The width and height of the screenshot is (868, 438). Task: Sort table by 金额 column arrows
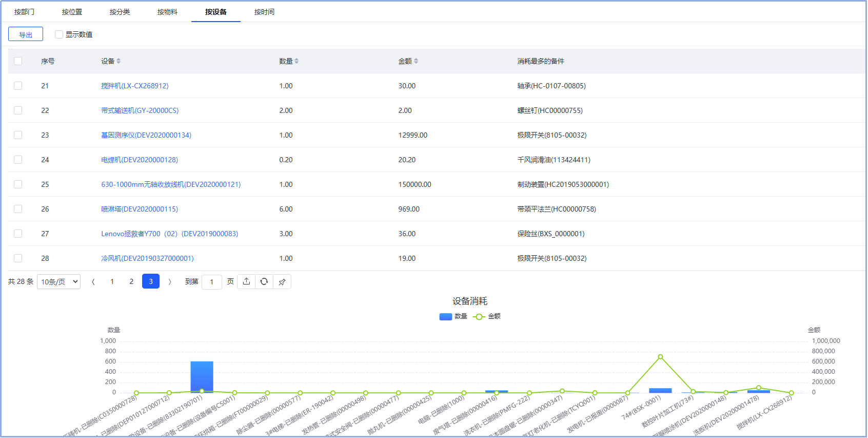tap(416, 61)
